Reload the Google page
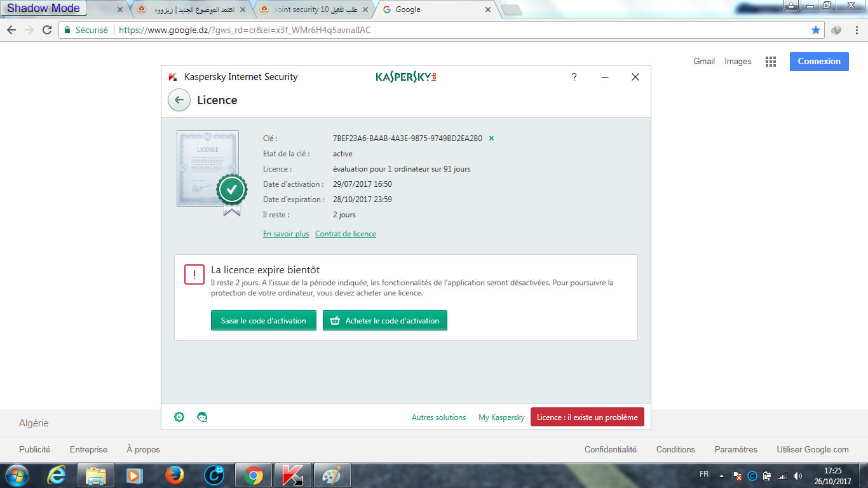Viewport: 868px width, 488px height. (x=47, y=30)
